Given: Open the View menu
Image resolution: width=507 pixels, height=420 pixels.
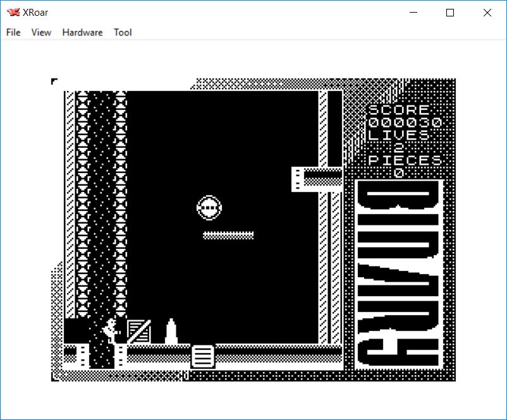Looking at the screenshot, I should click(41, 32).
